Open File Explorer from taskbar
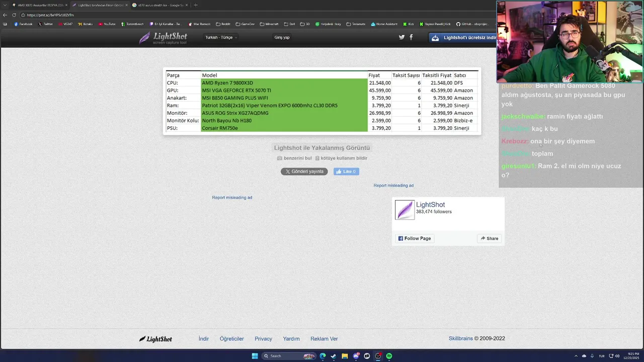This screenshot has height=362, width=644. tap(345, 356)
